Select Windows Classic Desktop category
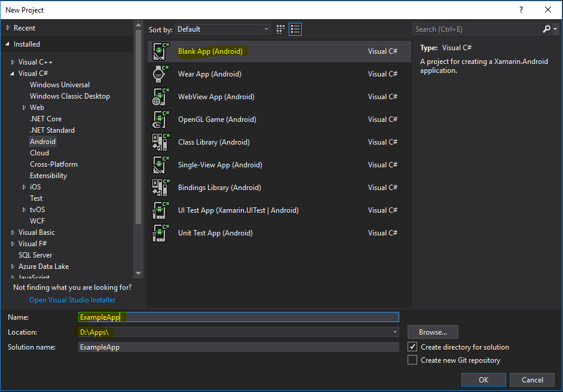The height and width of the screenshot is (392, 563). pos(70,96)
